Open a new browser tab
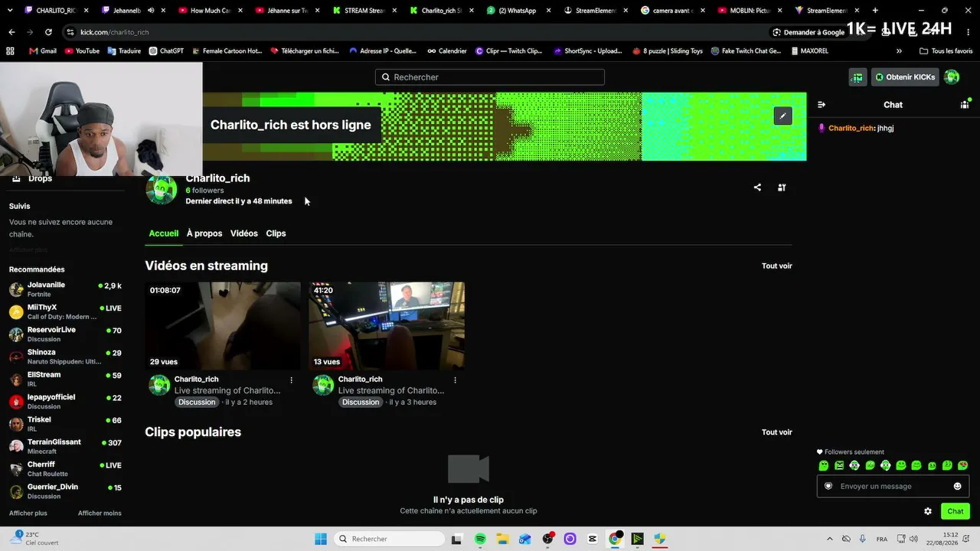The image size is (980, 551). tap(875, 11)
